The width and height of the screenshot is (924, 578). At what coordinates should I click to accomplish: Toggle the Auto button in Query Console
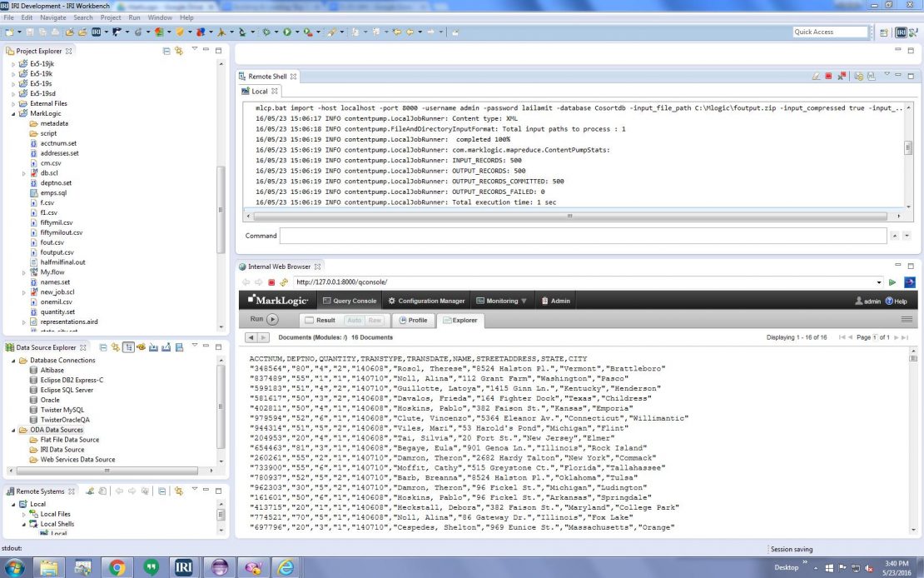pyautogui.click(x=354, y=321)
